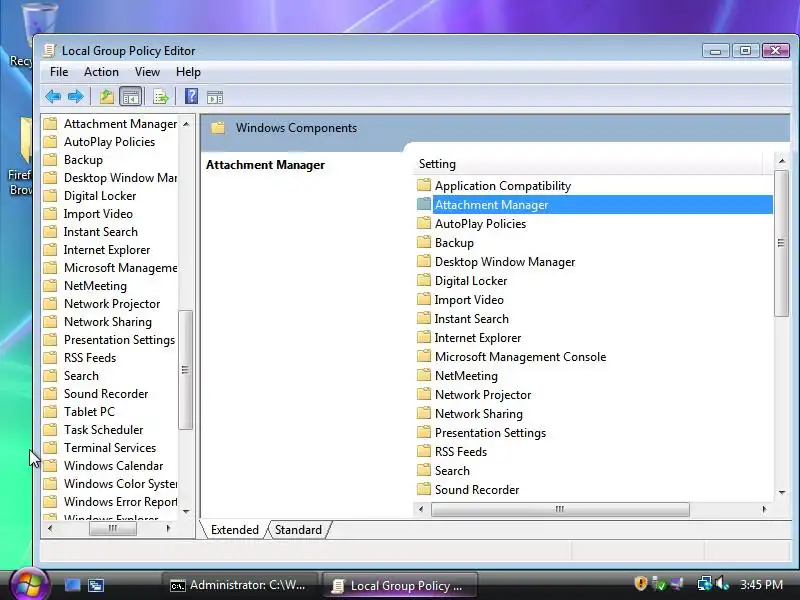Switch to the Standard tab
The width and height of the screenshot is (800, 600).
coord(298,530)
